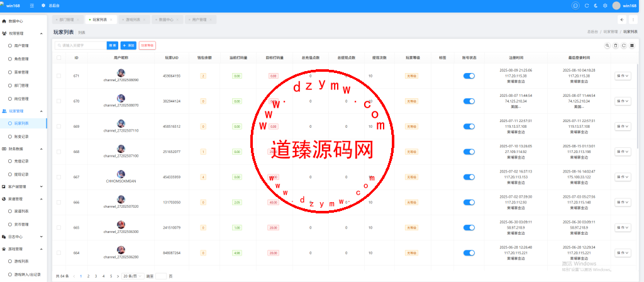The height and width of the screenshot is (282, 644).
Task: Click the win168 user avatar
Action: (616, 6)
